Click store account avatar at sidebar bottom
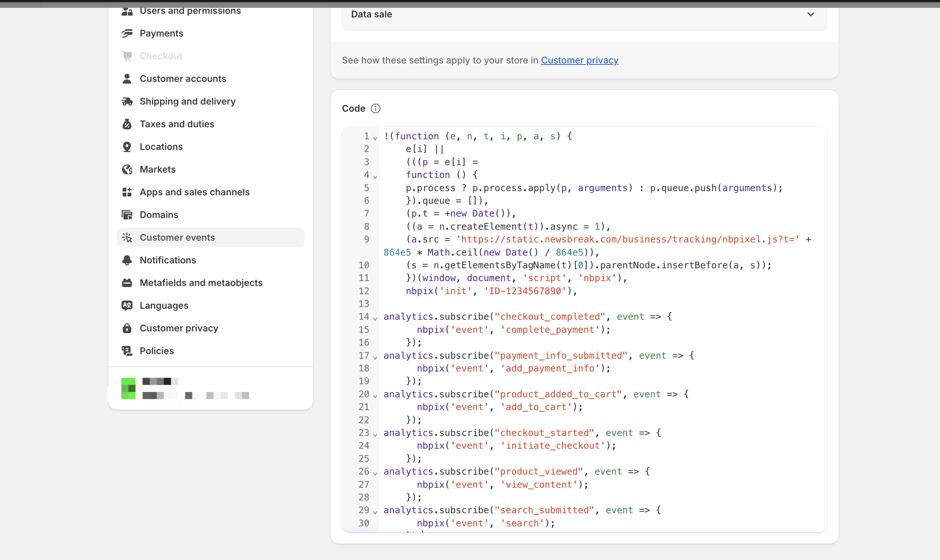 click(x=128, y=388)
